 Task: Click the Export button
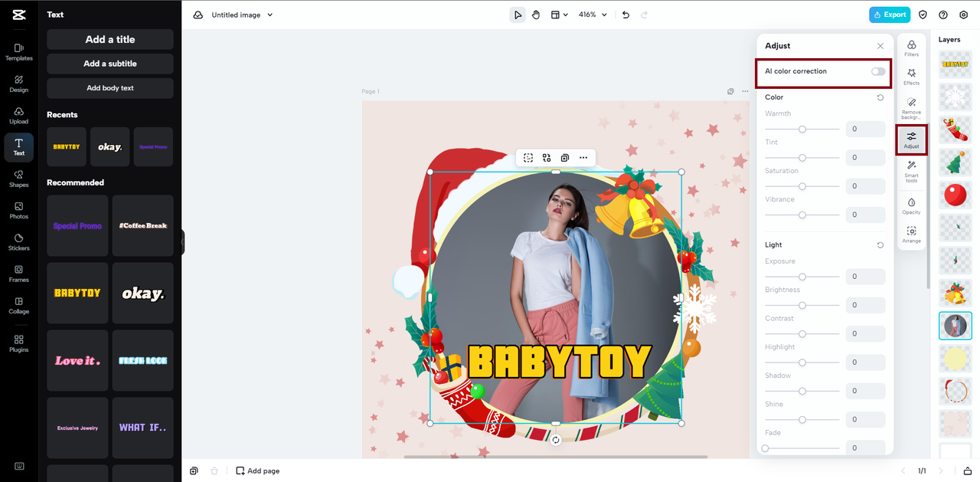click(x=889, y=15)
